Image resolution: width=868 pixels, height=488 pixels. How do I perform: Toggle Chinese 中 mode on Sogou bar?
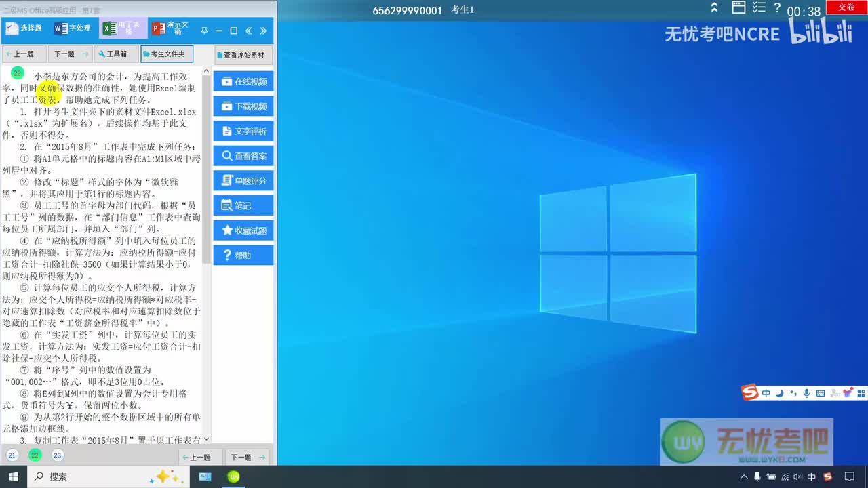click(x=766, y=393)
